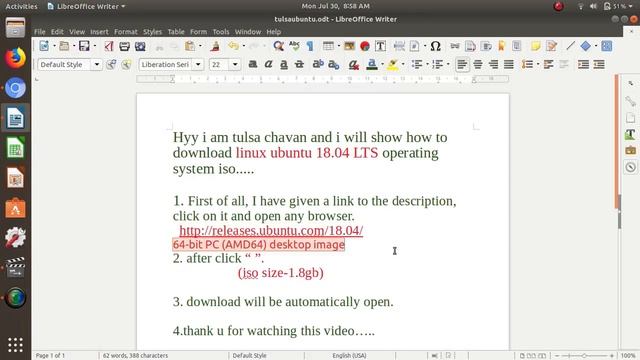Set Justified alignment
Viewport: 640px width, 360px height.
(x=509, y=64)
